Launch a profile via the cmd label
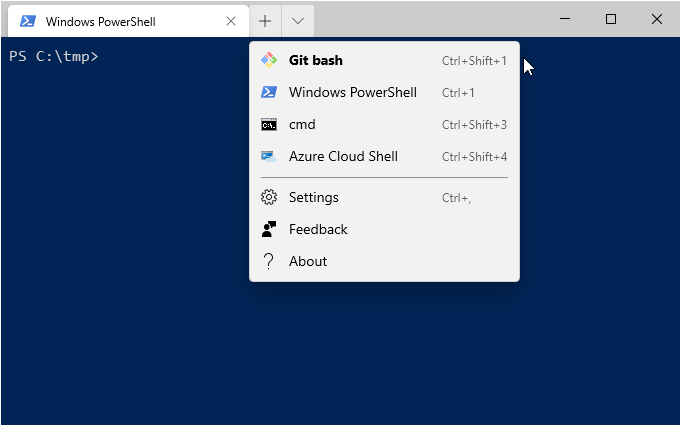 coord(302,125)
